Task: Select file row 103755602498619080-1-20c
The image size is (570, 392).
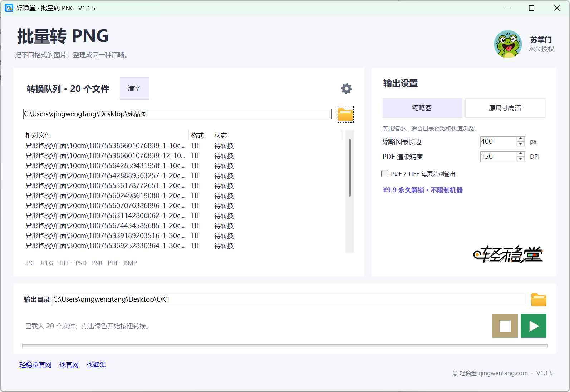Action: coord(183,196)
